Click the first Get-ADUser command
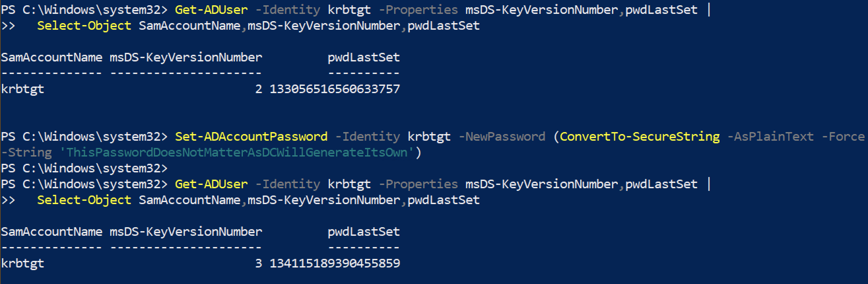Screen dimensions: 868x284 tap(211, 10)
